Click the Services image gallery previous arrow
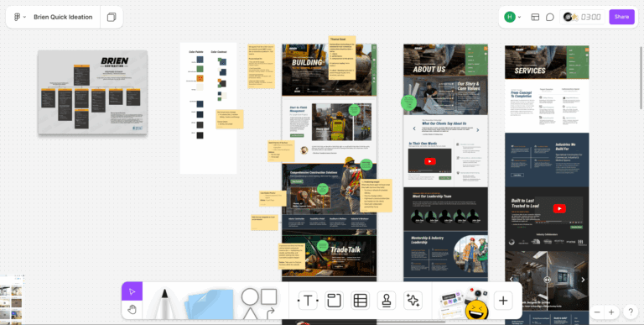This screenshot has width=644, height=325. coord(511,280)
